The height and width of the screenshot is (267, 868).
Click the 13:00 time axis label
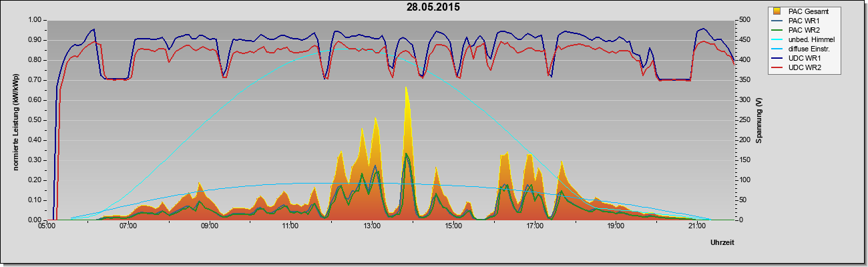371,227
